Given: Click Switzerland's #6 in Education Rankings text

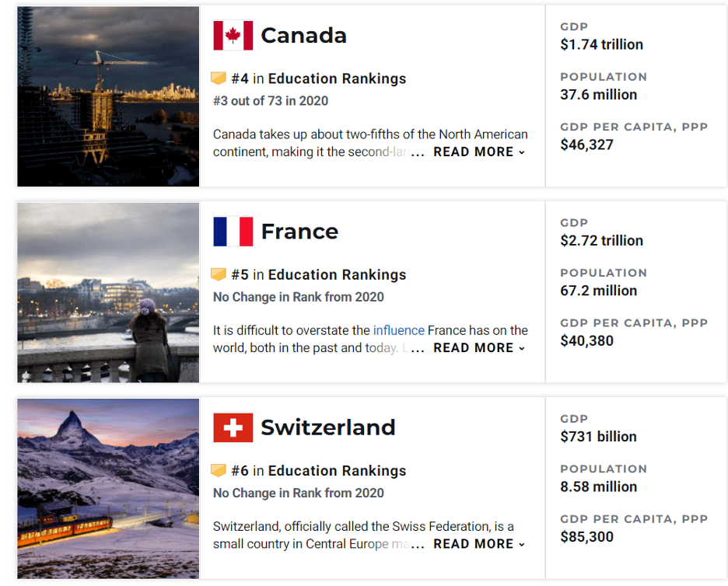Looking at the screenshot, I should pyautogui.click(x=319, y=470).
